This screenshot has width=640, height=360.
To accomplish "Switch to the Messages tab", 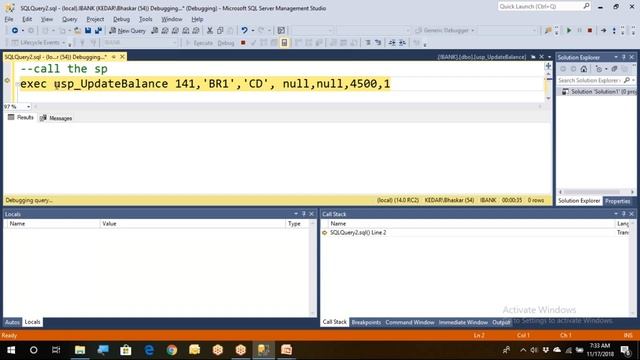I will click(56, 118).
